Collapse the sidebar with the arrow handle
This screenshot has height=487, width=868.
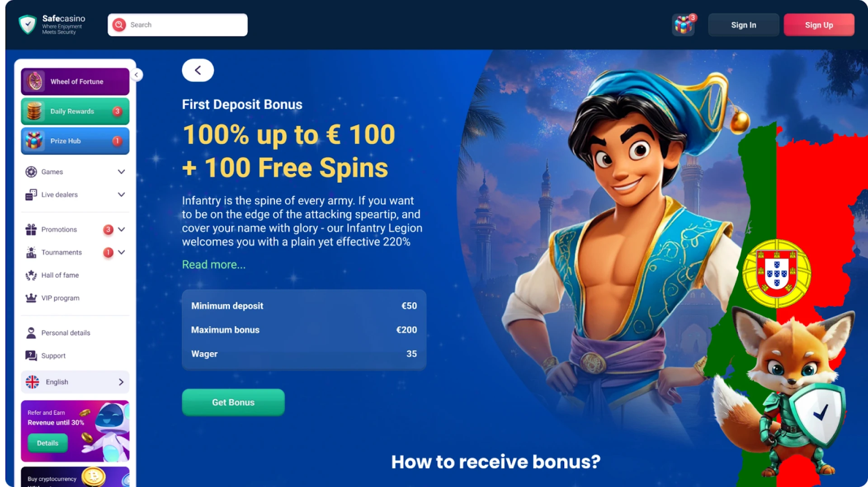pos(136,75)
